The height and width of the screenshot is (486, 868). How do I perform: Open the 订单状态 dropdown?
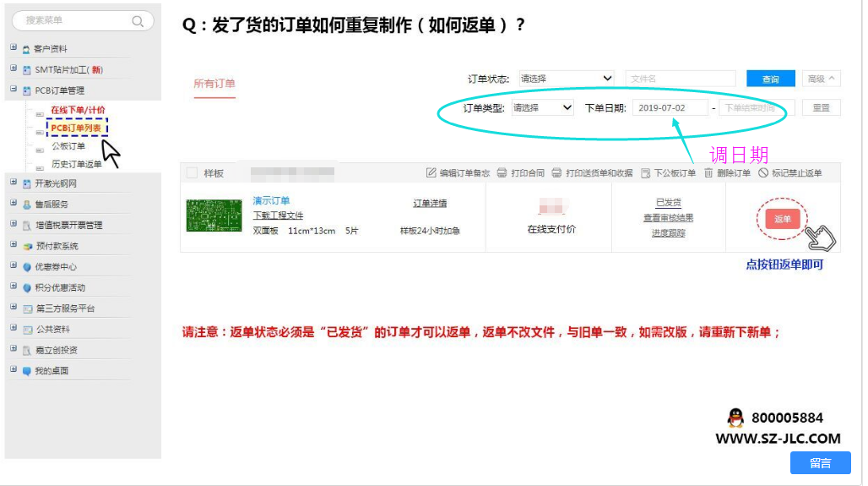566,79
